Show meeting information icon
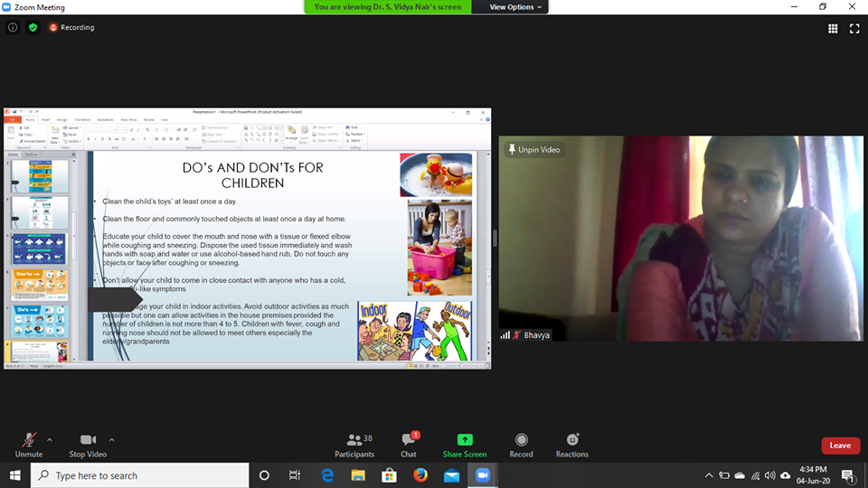Viewport: 868px width, 488px height. (x=13, y=28)
